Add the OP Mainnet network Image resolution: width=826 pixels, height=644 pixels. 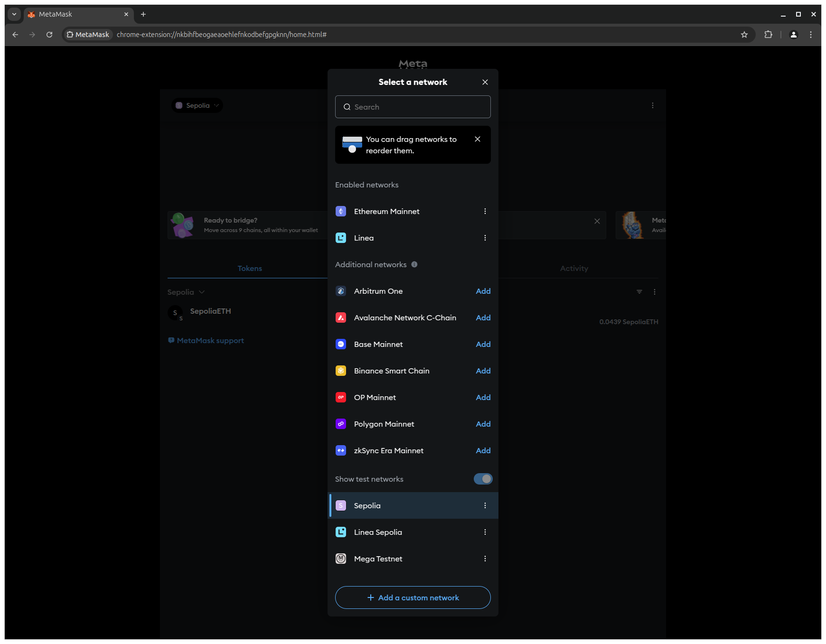(x=483, y=397)
